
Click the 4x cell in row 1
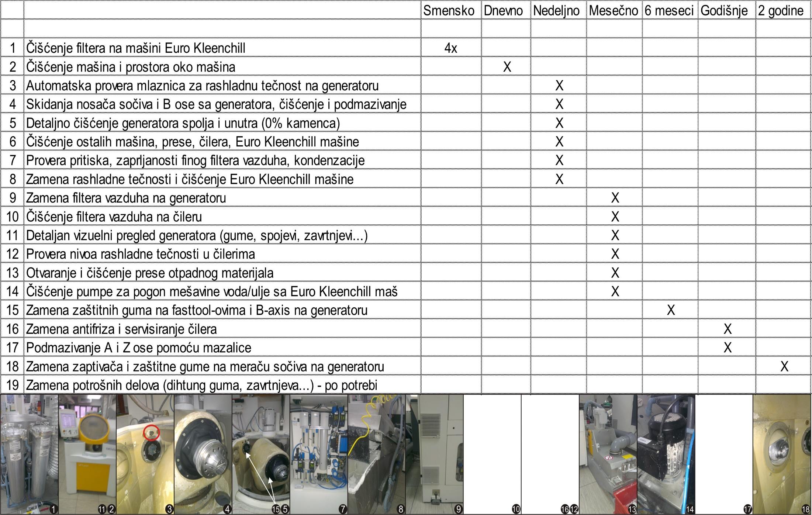(451, 48)
